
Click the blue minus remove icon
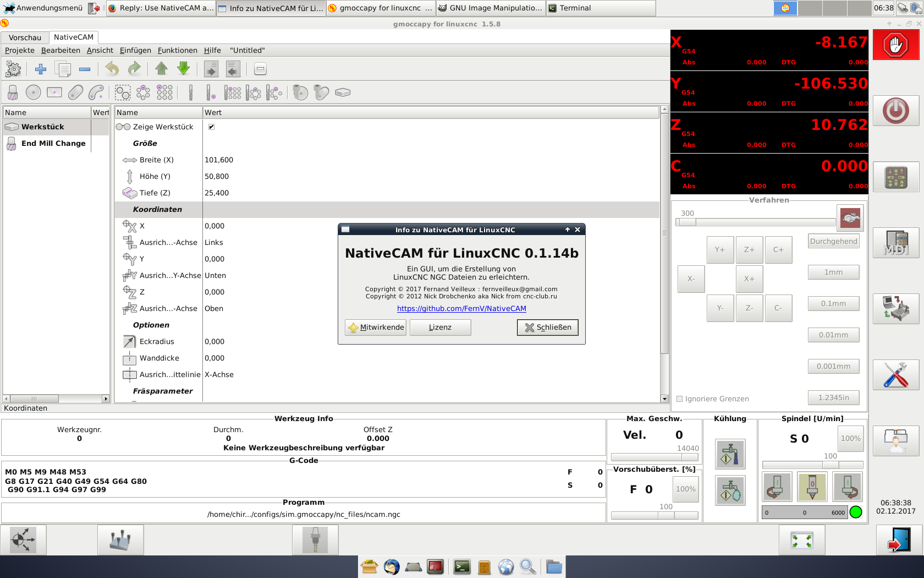[x=85, y=69]
